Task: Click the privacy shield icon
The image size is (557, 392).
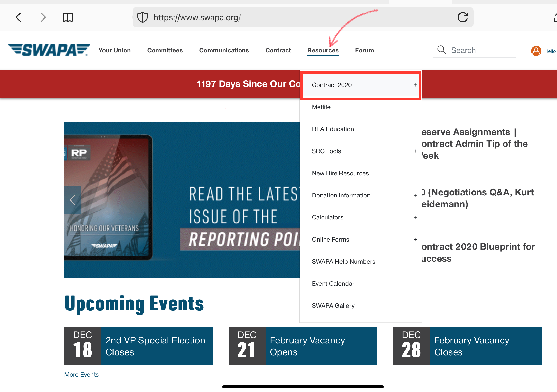Action: 143,17
